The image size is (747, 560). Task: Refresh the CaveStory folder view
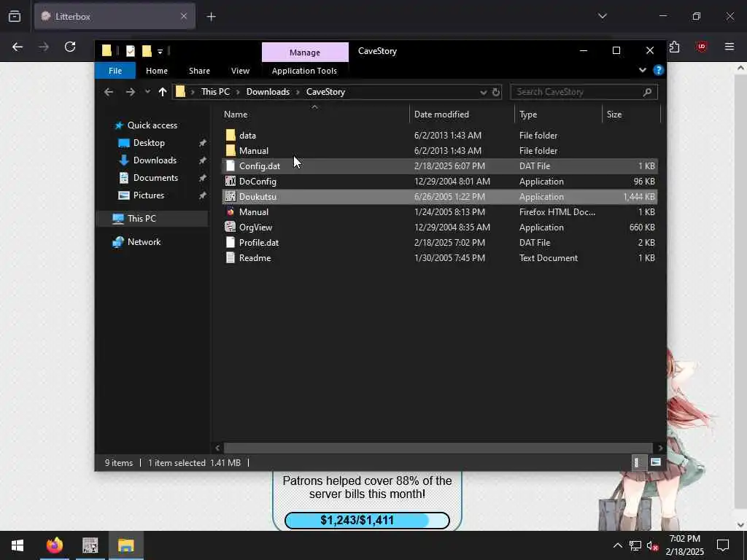(x=496, y=92)
